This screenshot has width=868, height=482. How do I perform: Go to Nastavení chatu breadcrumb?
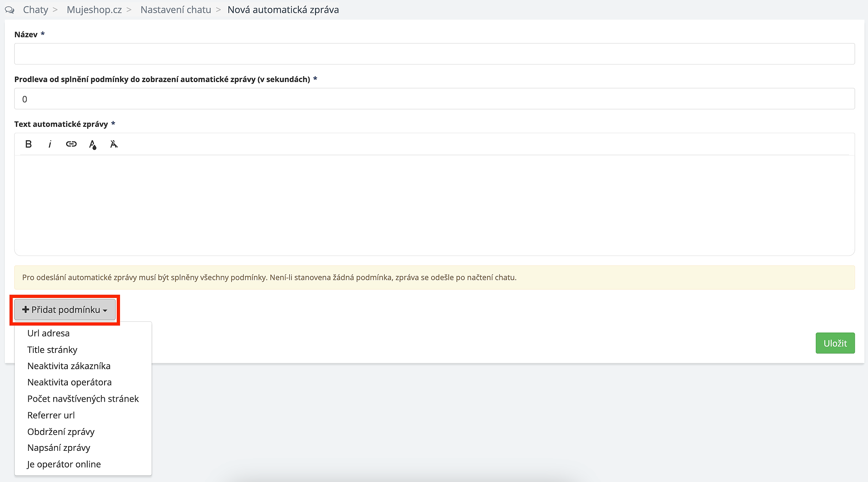point(176,10)
